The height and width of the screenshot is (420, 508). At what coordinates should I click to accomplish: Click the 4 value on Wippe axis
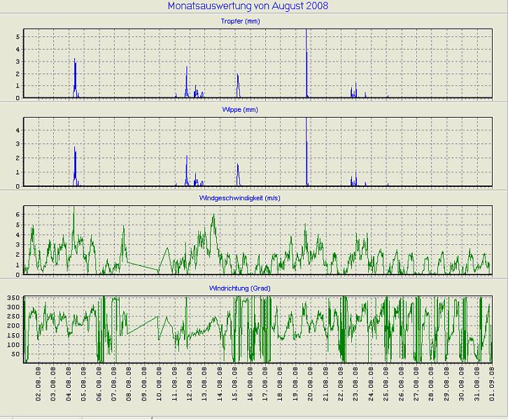[x=17, y=130]
